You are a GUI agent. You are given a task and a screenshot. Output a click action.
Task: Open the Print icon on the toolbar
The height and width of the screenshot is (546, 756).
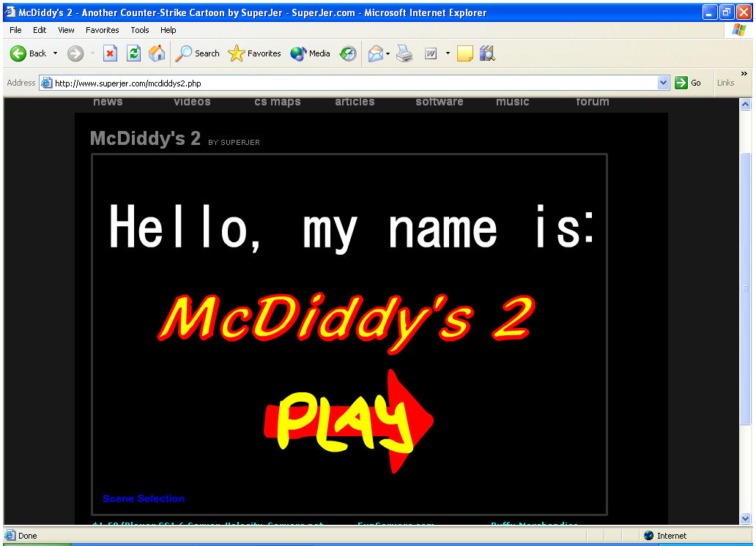tap(404, 53)
